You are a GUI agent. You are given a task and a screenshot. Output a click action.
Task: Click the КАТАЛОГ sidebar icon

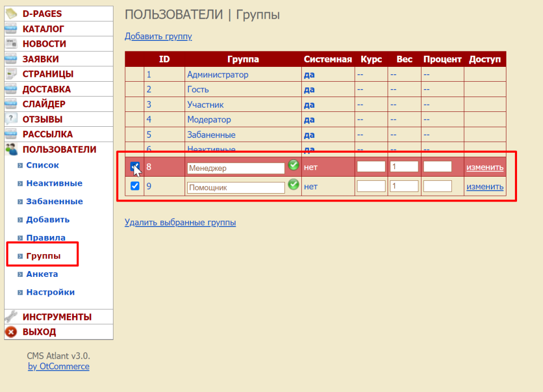(x=11, y=29)
